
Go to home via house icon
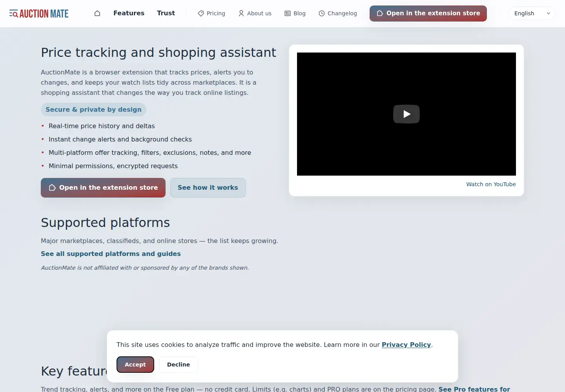coord(97,13)
